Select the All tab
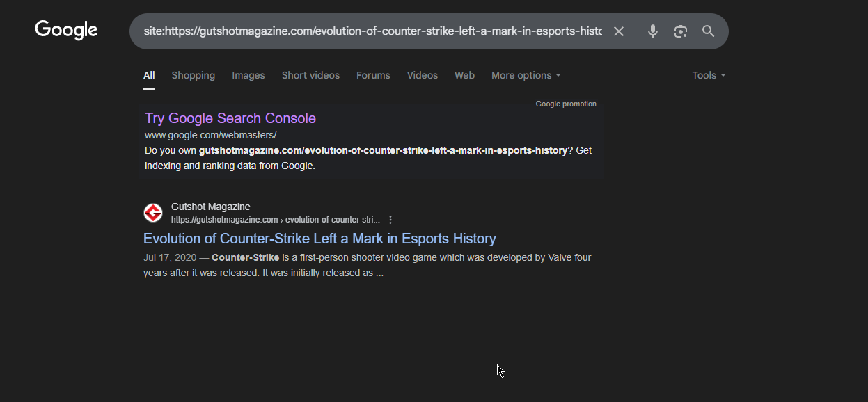Image resolution: width=868 pixels, height=402 pixels. 149,75
